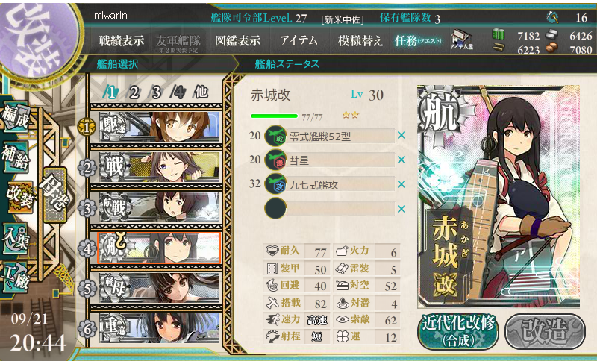Click the 九七式艦攻 torpedo bomber icon
Image resolution: width=600 pixels, height=364 pixels.
(275, 184)
